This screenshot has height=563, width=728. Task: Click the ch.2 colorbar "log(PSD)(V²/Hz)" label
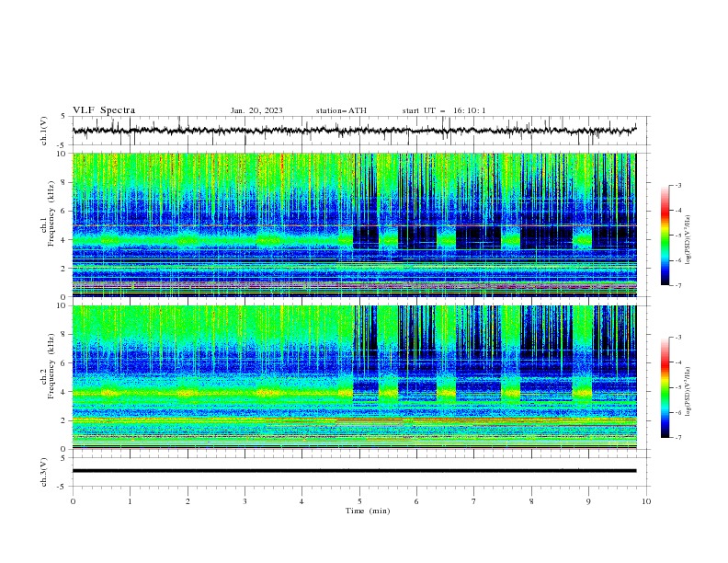coord(688,391)
